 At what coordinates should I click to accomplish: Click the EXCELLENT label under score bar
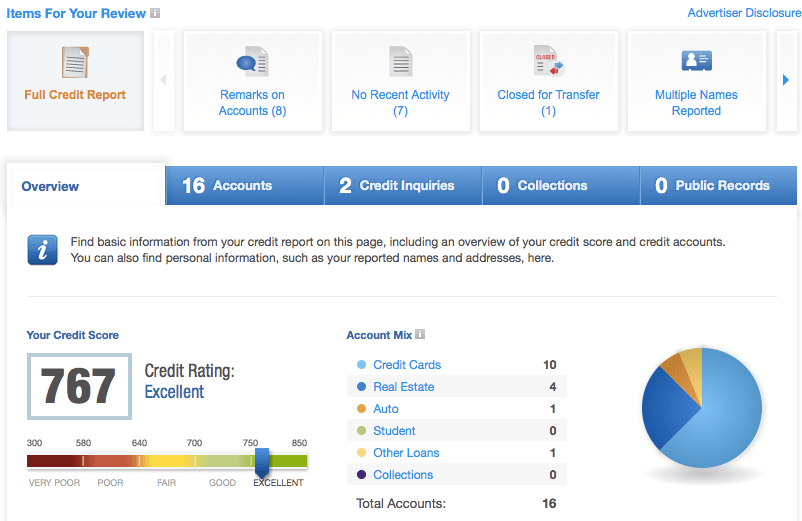(x=278, y=483)
